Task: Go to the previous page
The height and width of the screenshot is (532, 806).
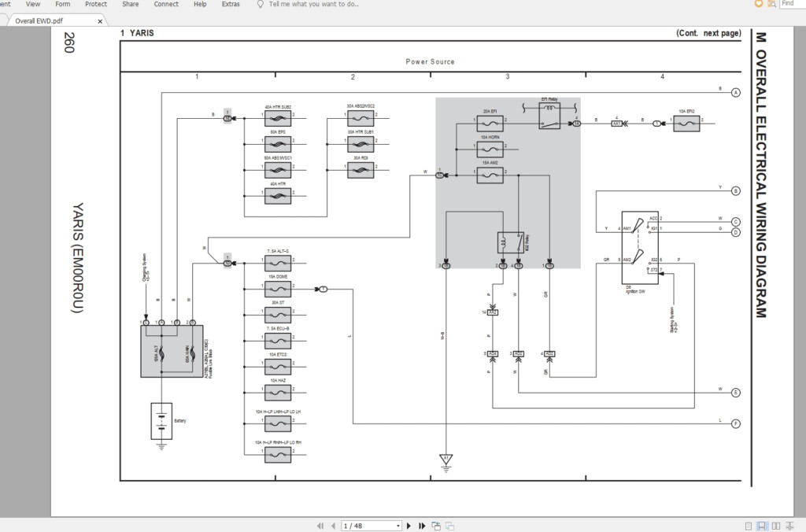Action: point(333,526)
